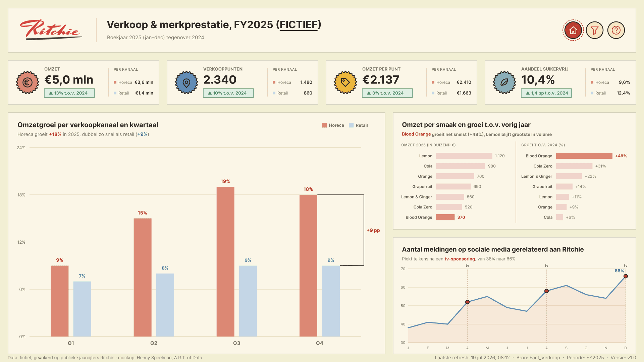Click the 10,4% Aandeel suikervrij figure
The height and width of the screenshot is (362, 644).
click(x=538, y=80)
